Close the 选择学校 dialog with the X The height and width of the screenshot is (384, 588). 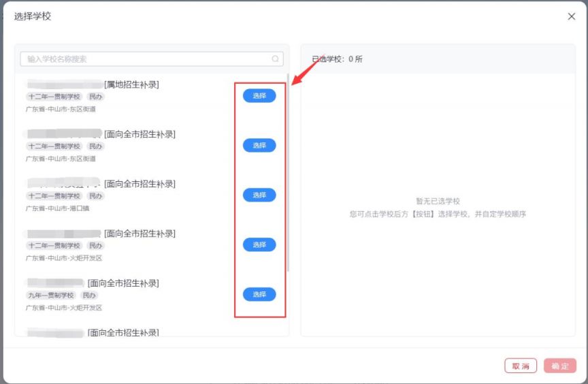(x=572, y=16)
